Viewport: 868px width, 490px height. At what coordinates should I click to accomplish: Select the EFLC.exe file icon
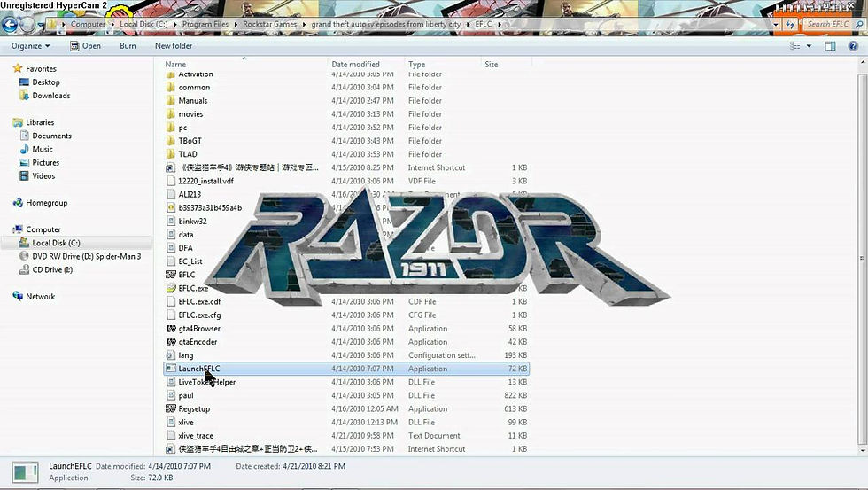tap(171, 288)
